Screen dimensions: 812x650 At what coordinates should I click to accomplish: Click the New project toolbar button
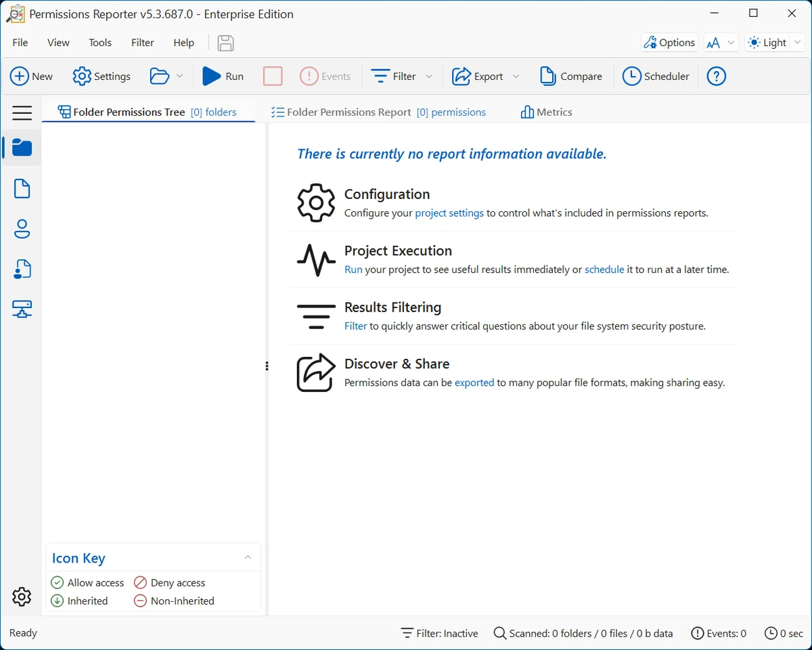(x=32, y=77)
